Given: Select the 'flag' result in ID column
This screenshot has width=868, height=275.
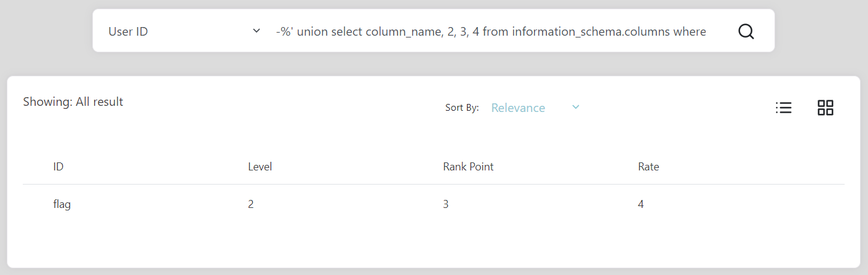Looking at the screenshot, I should [x=62, y=204].
